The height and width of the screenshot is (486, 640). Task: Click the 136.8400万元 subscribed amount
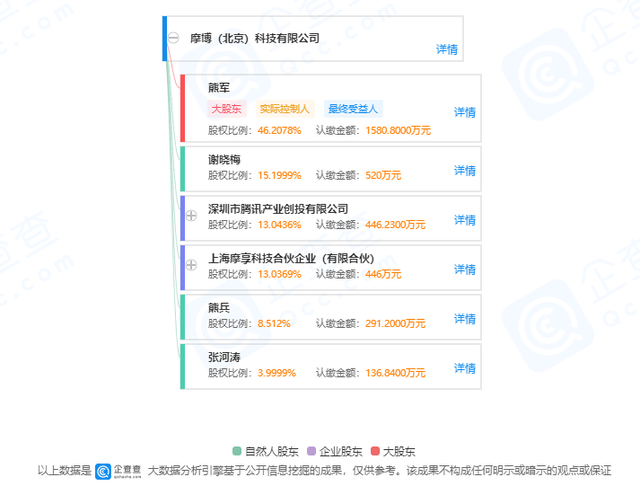click(396, 373)
